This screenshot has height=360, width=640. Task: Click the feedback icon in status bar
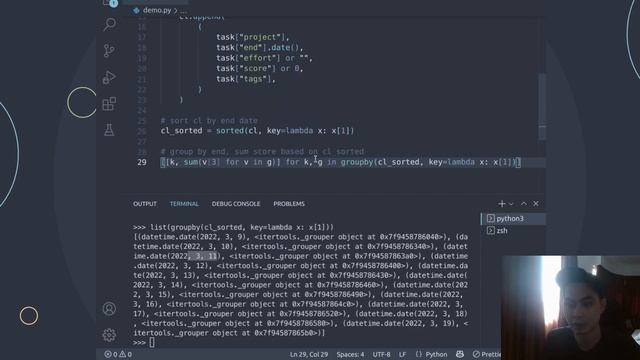pyautogui.click(x=460, y=354)
